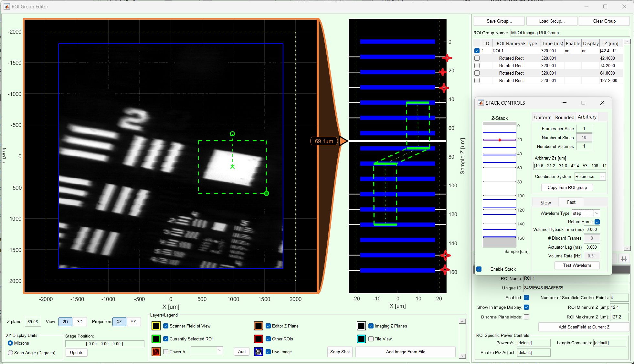Viewport: 634px width, 364px height.
Task: Click the Power box legend icon
Action: point(156,352)
